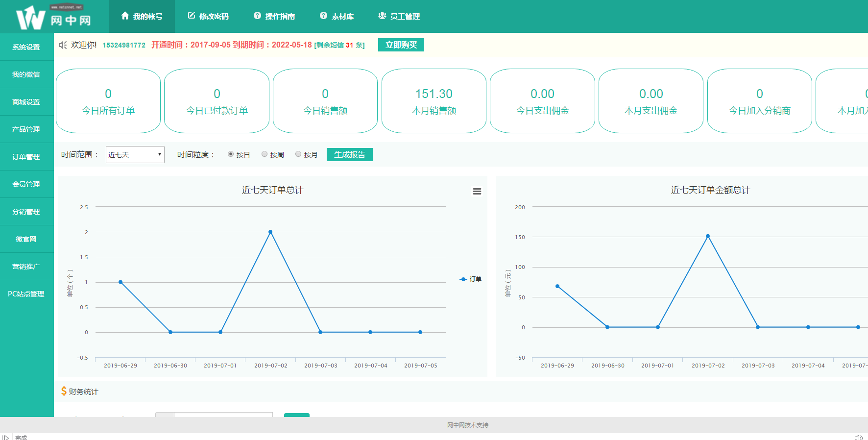Click the dollar icon by 财务统计
This screenshot has height=440, width=868.
[64, 391]
